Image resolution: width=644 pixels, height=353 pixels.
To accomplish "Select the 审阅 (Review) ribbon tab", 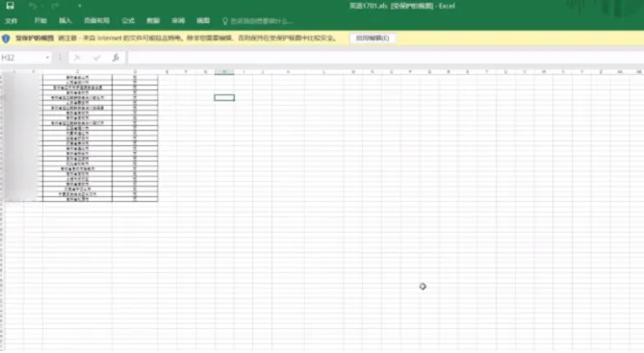I will tap(178, 20).
